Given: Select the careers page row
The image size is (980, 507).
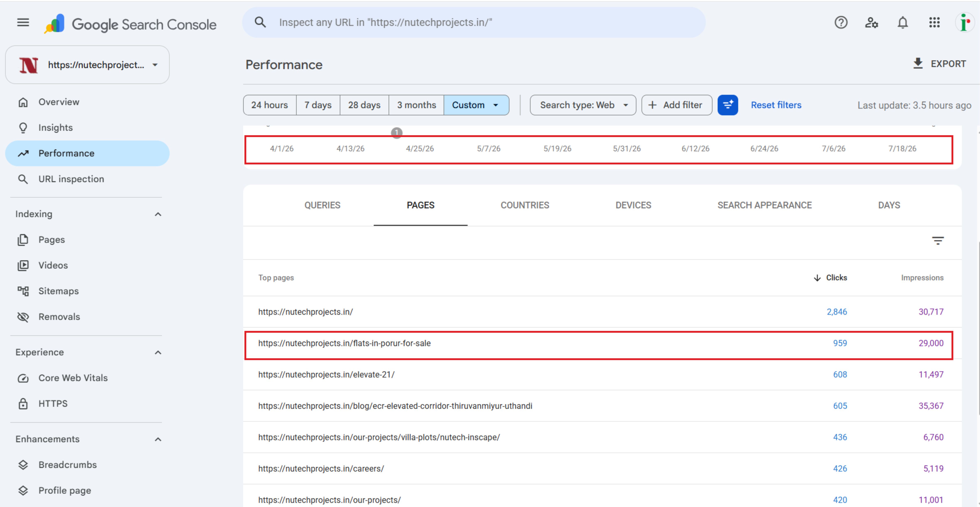Looking at the screenshot, I should (602, 469).
